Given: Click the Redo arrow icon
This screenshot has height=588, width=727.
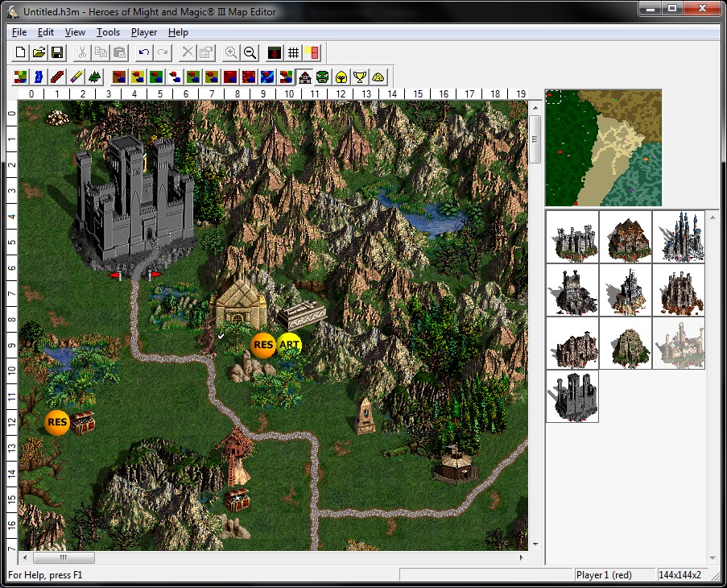Looking at the screenshot, I should [163, 52].
